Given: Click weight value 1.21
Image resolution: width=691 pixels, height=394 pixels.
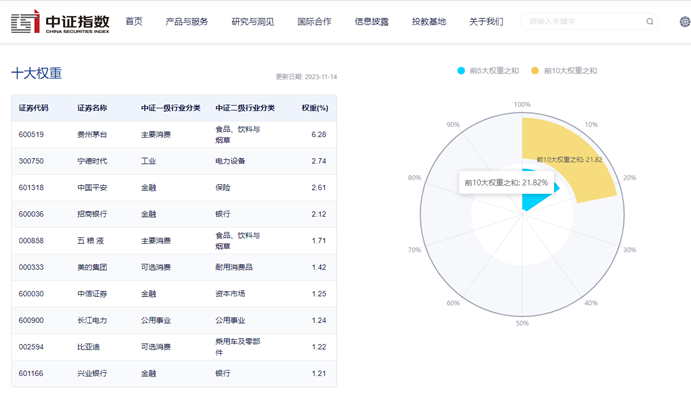Looking at the screenshot, I should click(319, 373).
